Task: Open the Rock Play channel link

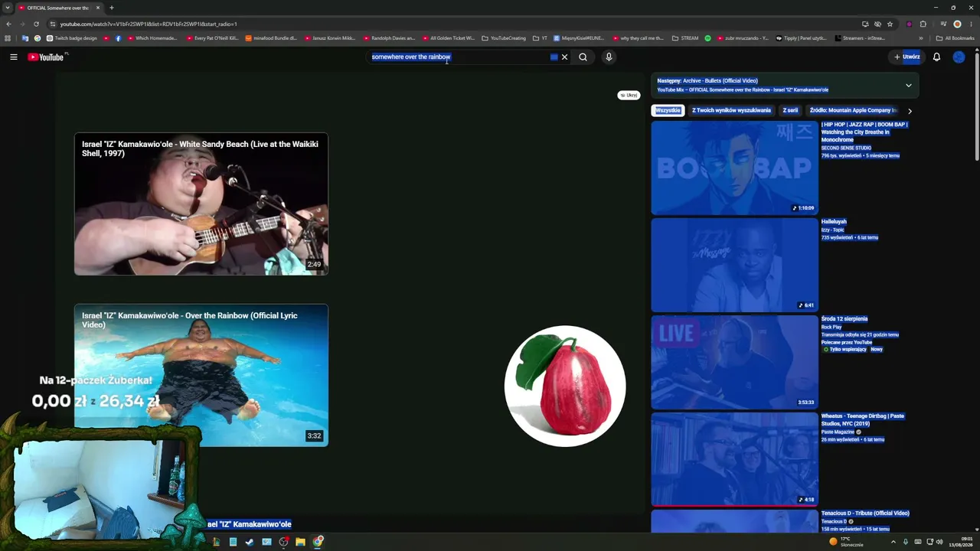Action: pos(831,327)
